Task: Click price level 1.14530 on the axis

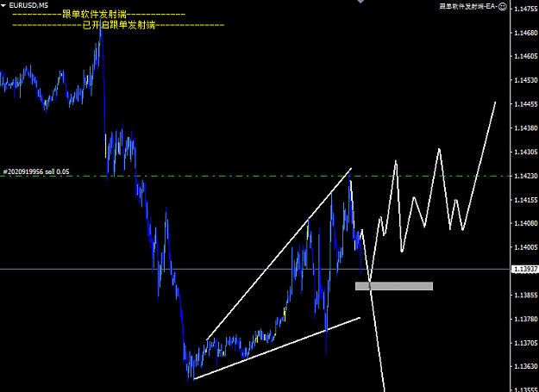Action: click(525, 80)
